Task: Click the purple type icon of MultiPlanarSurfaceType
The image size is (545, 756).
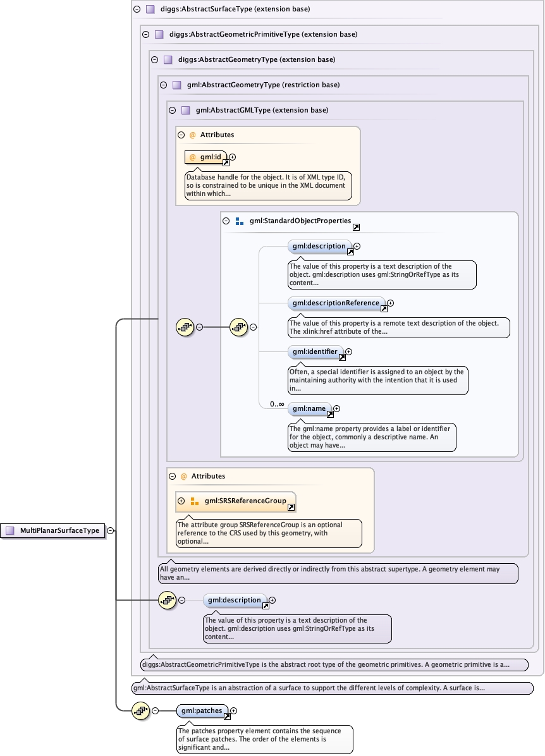Action: pos(9,531)
